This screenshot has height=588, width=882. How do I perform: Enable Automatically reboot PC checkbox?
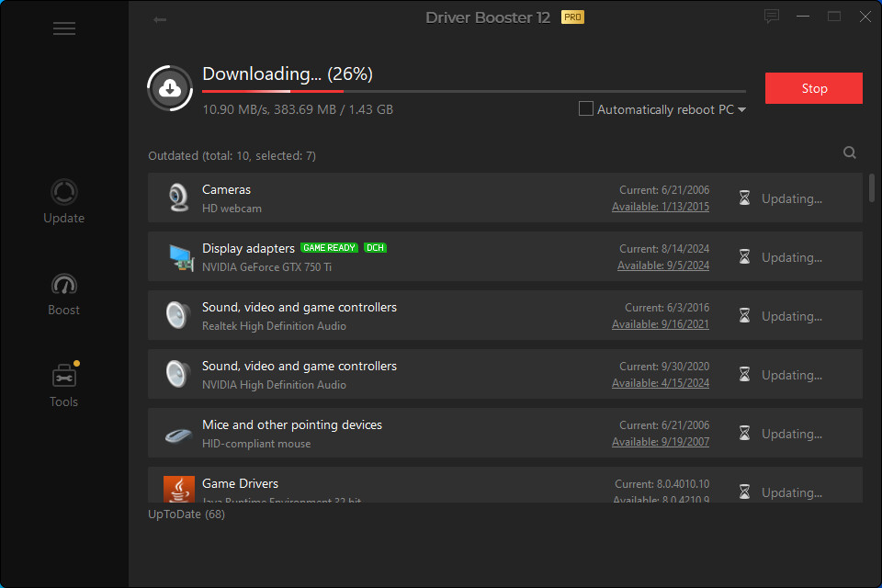586,109
